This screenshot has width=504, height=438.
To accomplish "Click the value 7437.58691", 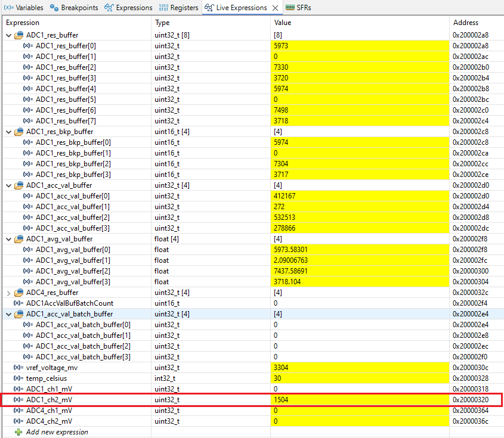I will (x=290, y=271).
